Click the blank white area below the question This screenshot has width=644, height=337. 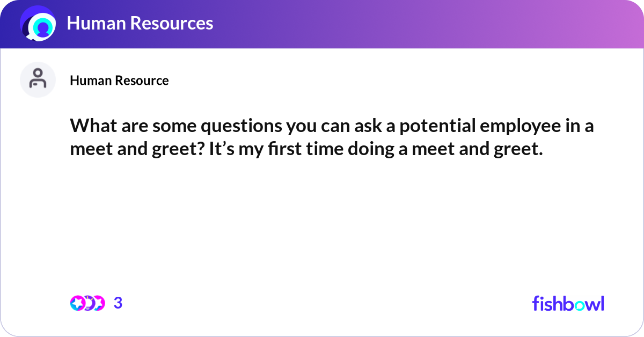(322, 225)
